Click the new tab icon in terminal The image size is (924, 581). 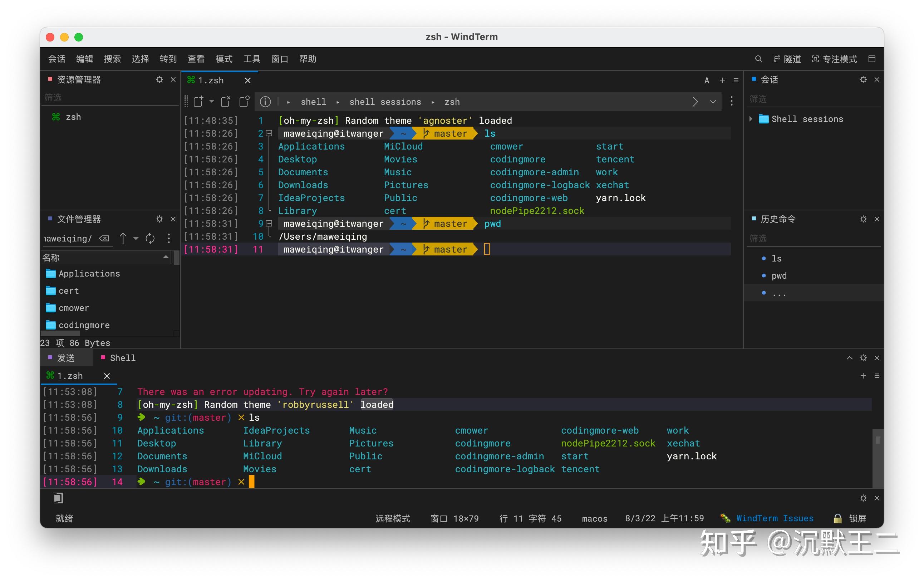click(722, 81)
